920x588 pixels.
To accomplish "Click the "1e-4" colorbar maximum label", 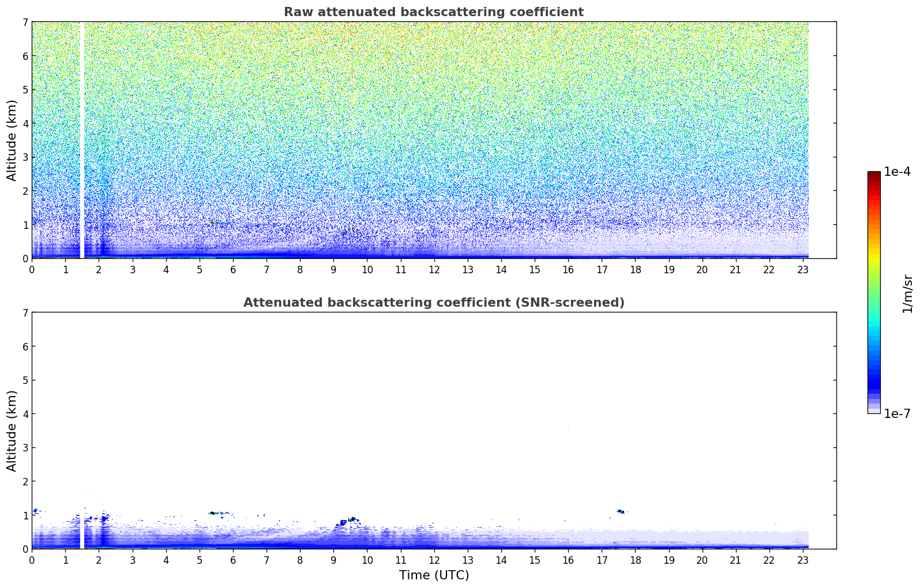I will tap(898, 172).
